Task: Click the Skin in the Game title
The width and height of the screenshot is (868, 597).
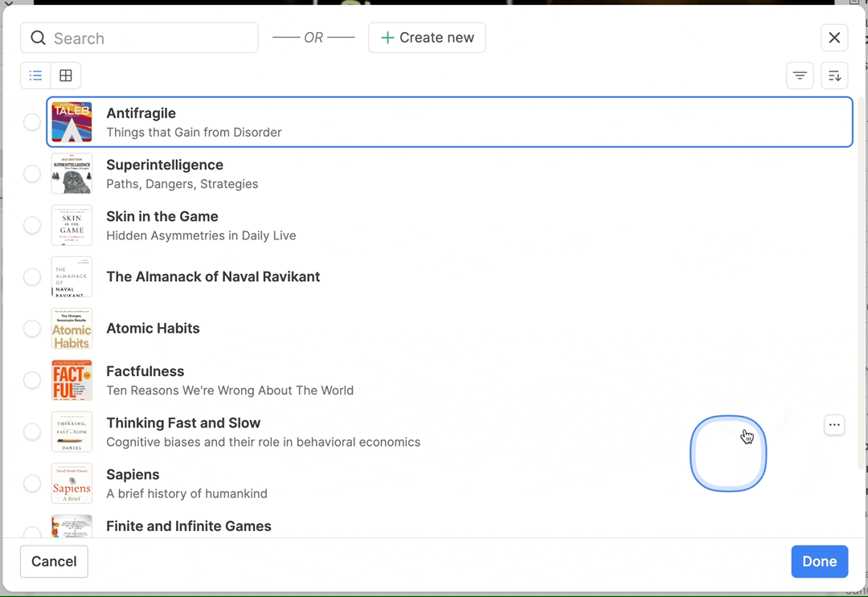Action: [x=162, y=216]
